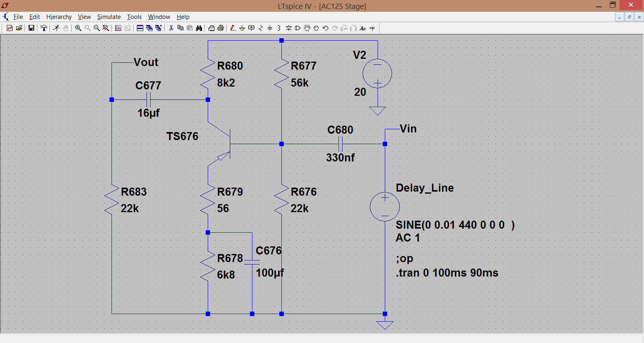Click the Cut scissors tool
Image resolution: width=644 pixels, height=343 pixels.
tap(171, 28)
